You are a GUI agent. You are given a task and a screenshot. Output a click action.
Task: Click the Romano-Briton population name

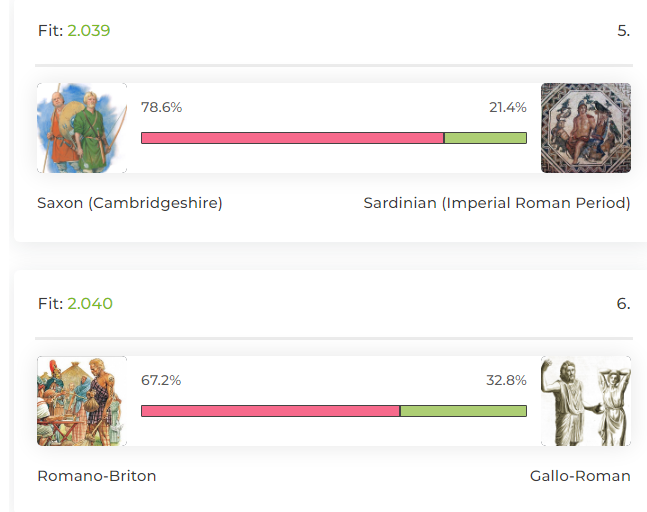[x=97, y=476]
